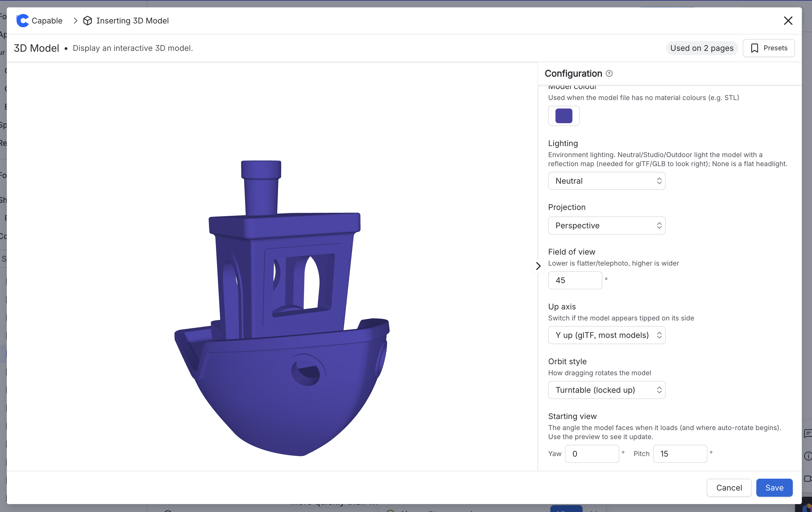Click the Used on 2 pages badge
812x512 pixels.
click(x=702, y=48)
